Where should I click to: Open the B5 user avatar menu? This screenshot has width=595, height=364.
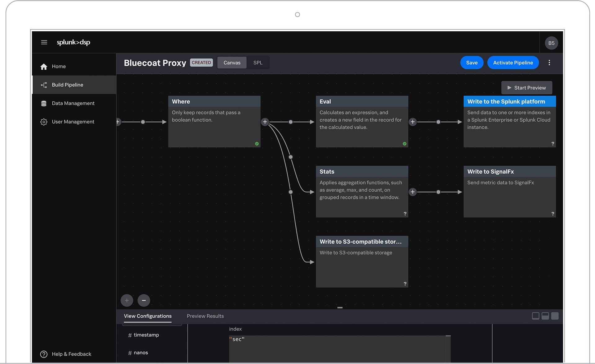click(551, 43)
